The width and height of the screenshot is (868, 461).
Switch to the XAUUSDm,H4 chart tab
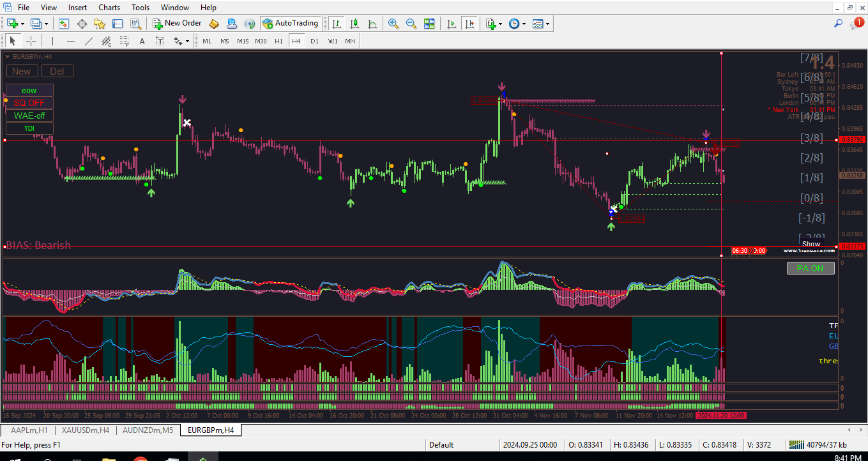86,430
